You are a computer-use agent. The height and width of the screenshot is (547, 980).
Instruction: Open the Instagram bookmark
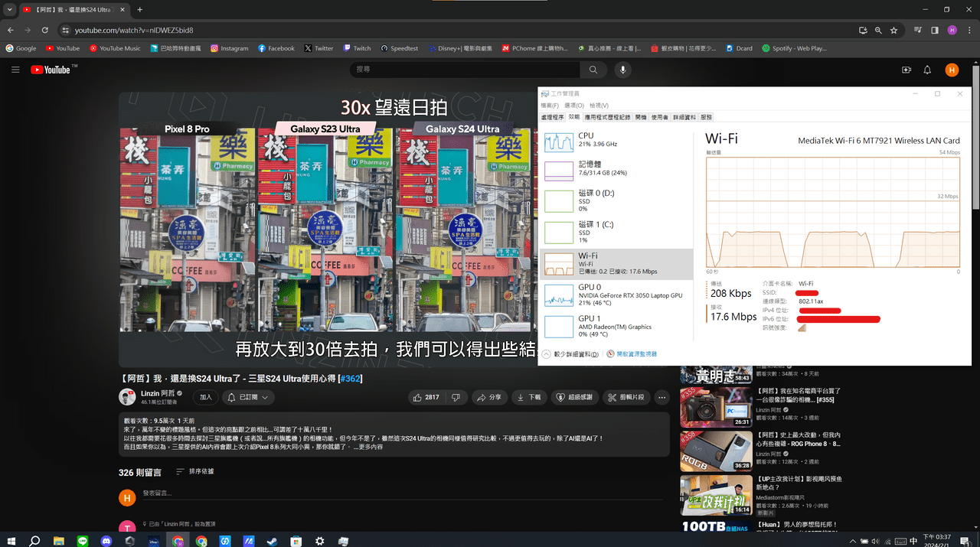229,48
